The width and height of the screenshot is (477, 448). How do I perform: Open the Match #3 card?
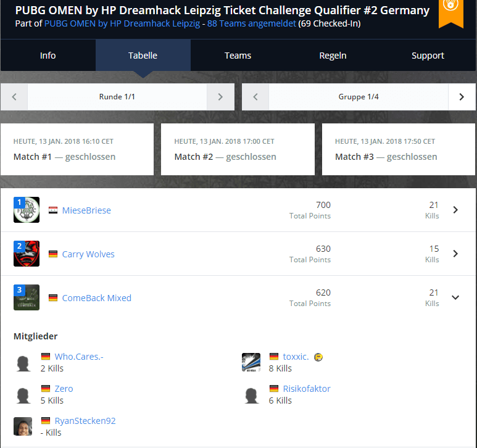399,149
